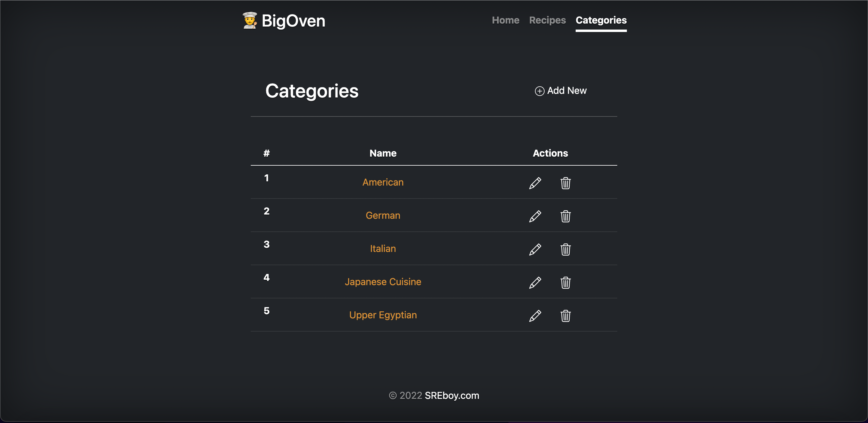Image resolution: width=868 pixels, height=423 pixels.
Task: Delete the Upper Egyptian category via trash icon
Action: (x=566, y=316)
